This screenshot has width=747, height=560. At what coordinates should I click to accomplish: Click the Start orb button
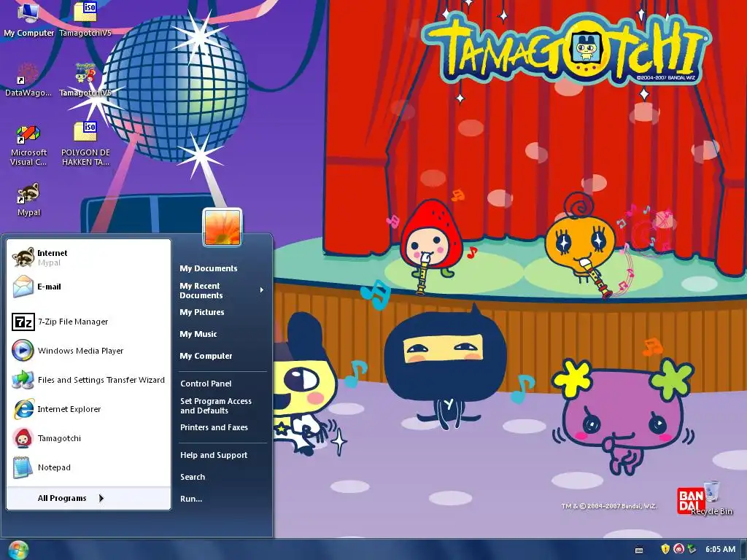click(18, 550)
